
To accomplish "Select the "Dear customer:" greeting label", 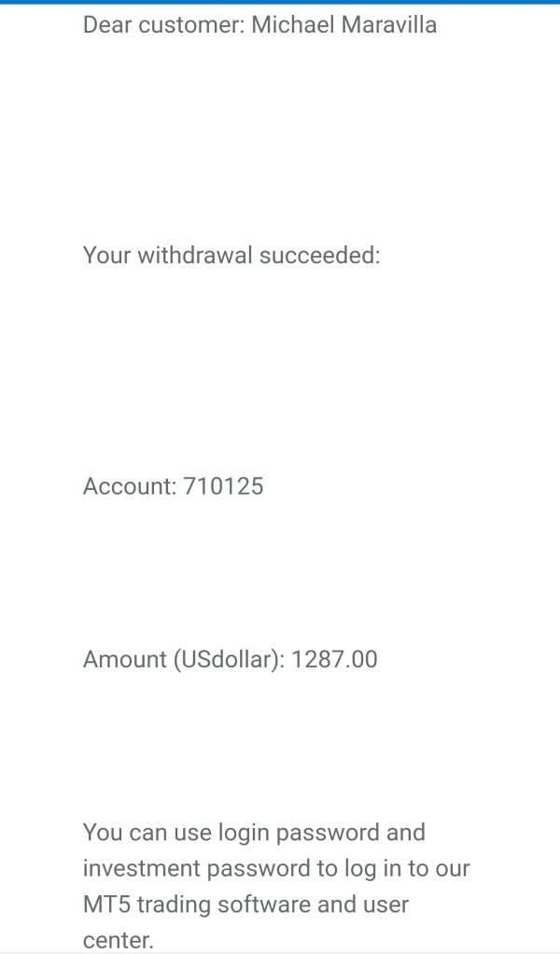I will click(x=163, y=25).
